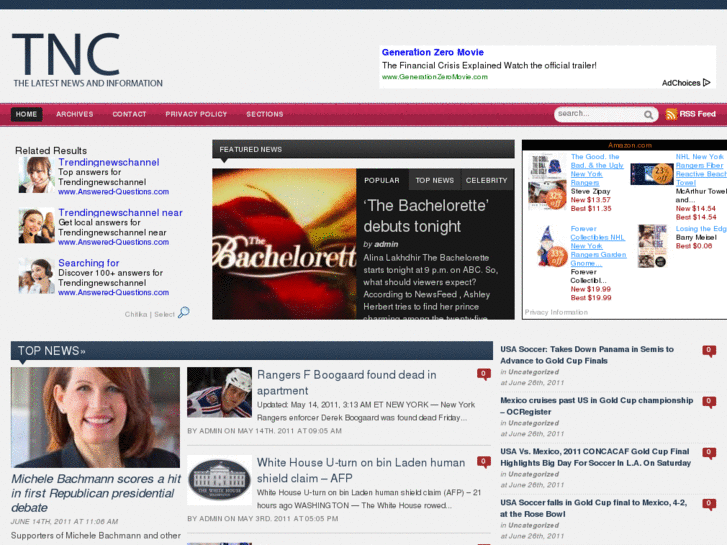The image size is (727, 545).
Task: Click The Bachelorette featured image
Action: coord(284,244)
